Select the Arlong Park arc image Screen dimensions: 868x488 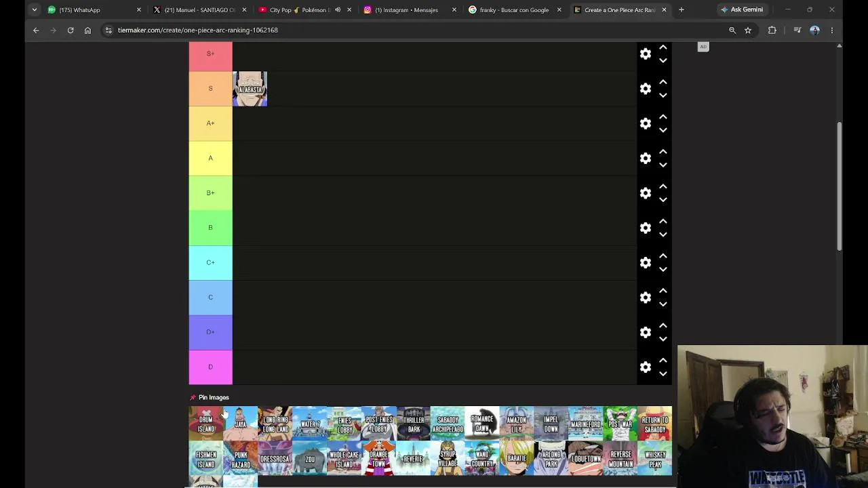click(x=551, y=458)
